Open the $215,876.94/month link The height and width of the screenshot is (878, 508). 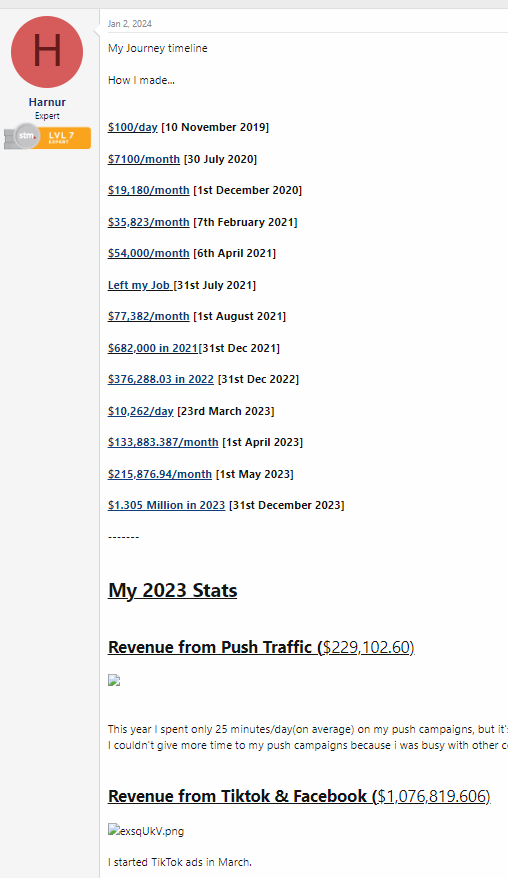[x=160, y=474]
